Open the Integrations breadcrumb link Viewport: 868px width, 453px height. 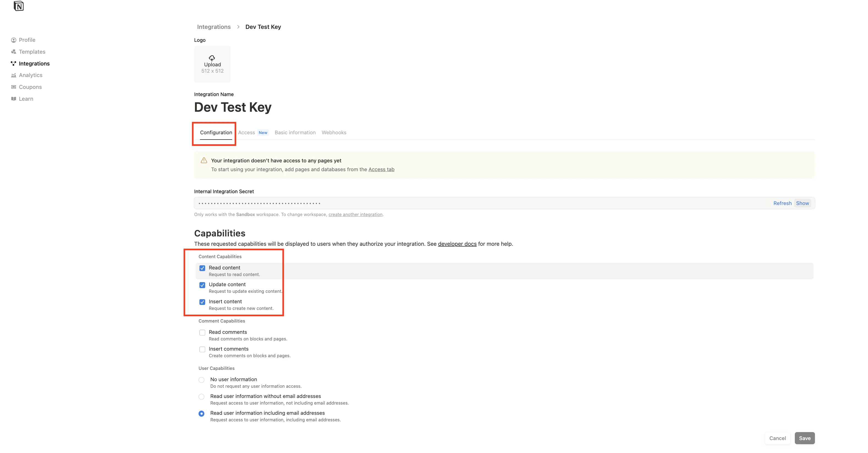[x=214, y=27]
